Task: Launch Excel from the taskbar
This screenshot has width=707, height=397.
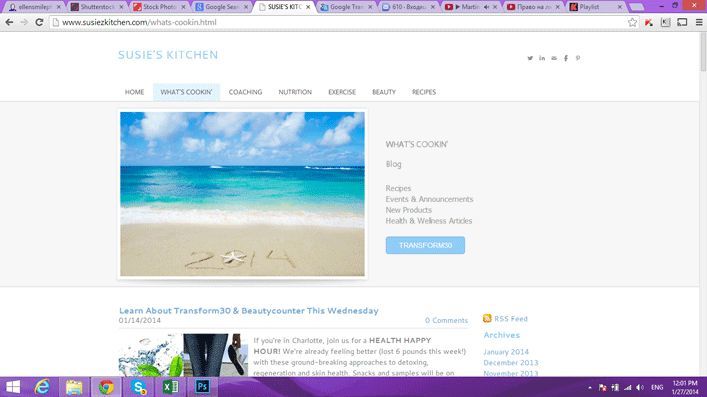Action: (x=170, y=387)
